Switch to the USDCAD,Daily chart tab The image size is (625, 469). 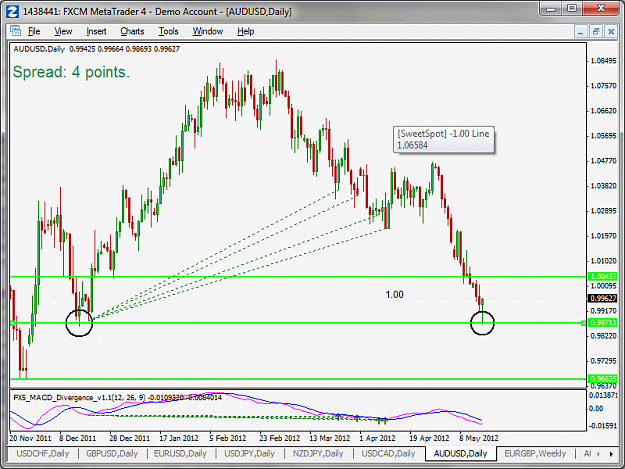pos(388,453)
